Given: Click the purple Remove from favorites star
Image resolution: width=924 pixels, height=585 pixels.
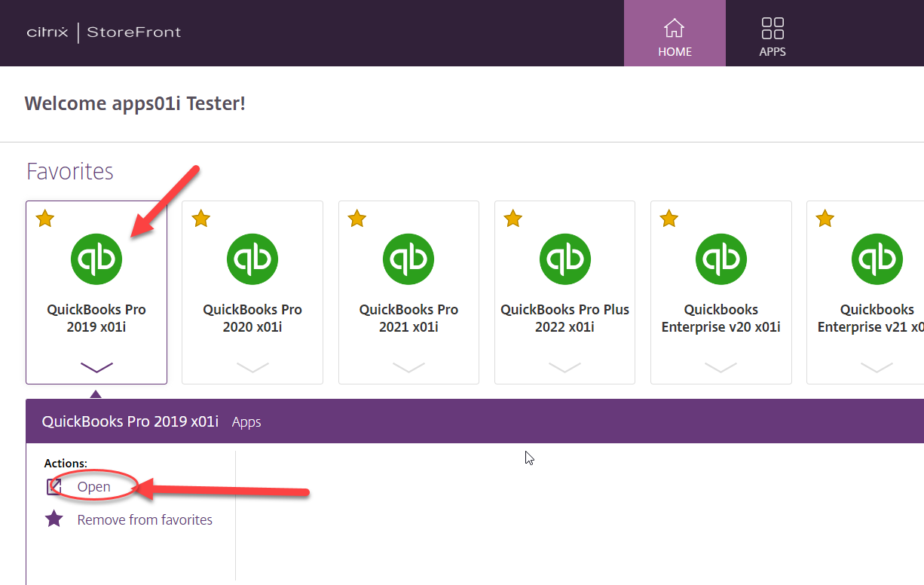Looking at the screenshot, I should click(54, 519).
